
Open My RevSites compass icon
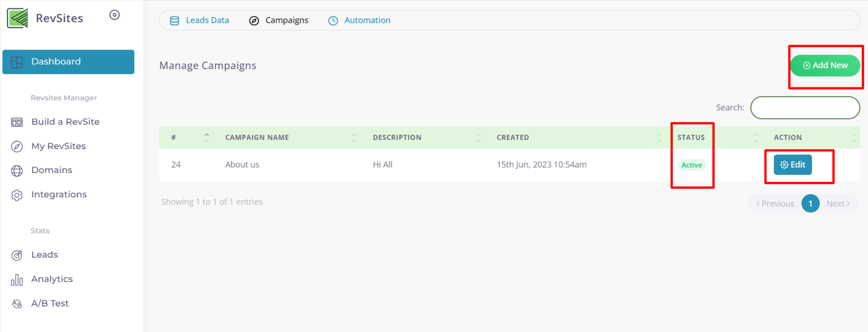(17, 146)
